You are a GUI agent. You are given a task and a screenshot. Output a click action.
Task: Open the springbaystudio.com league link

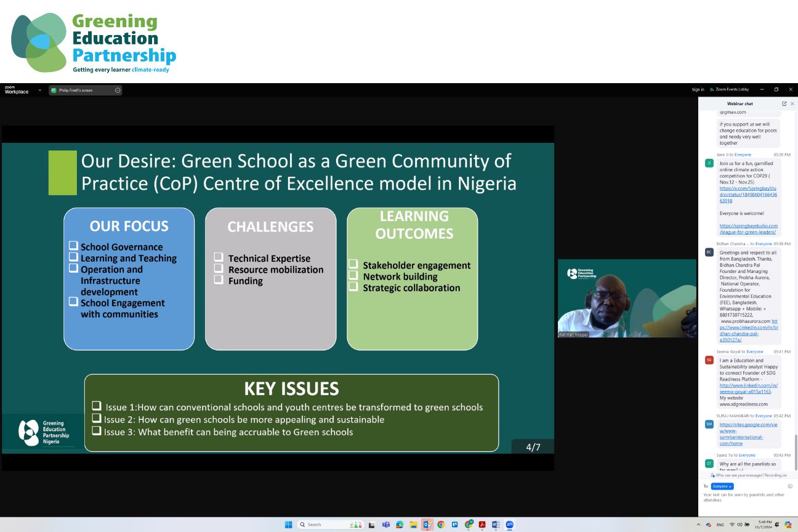(x=748, y=229)
